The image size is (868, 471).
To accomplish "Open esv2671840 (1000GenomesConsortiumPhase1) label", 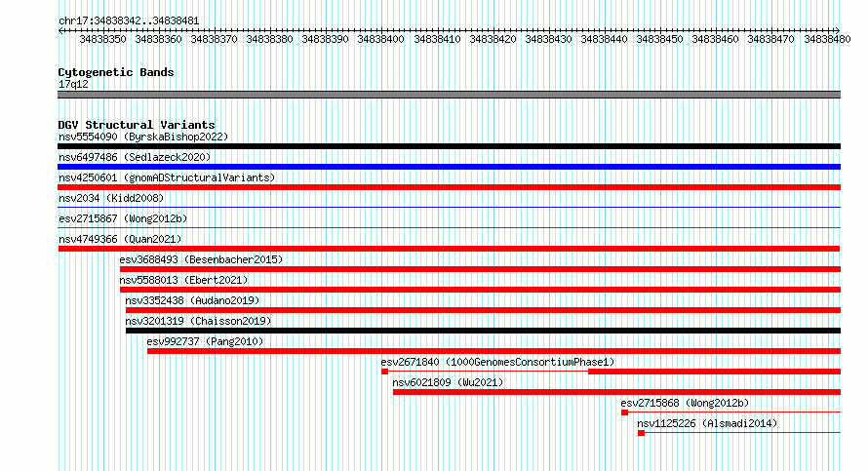I will pos(497,362).
